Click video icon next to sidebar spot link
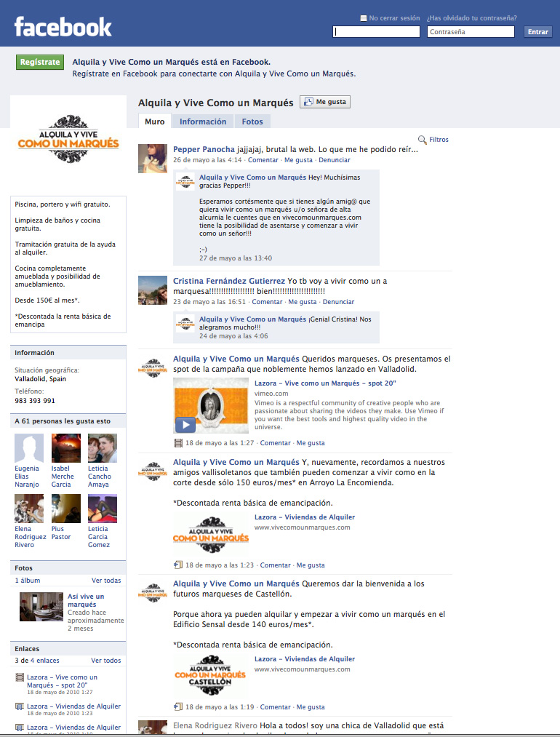560x737 pixels. (x=19, y=677)
